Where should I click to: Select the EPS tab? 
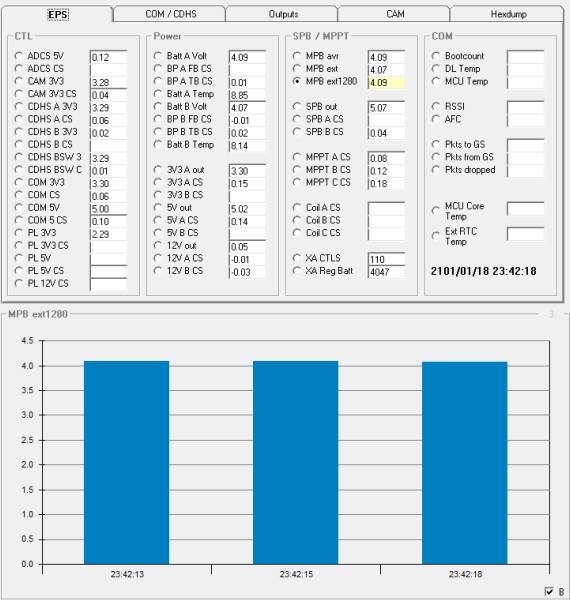tap(58, 14)
